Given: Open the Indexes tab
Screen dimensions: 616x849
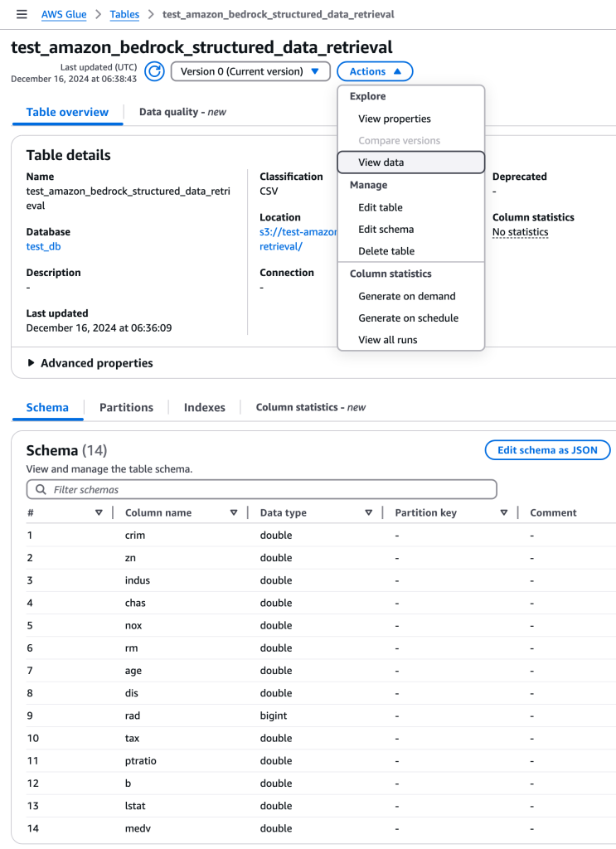Looking at the screenshot, I should tap(205, 407).
